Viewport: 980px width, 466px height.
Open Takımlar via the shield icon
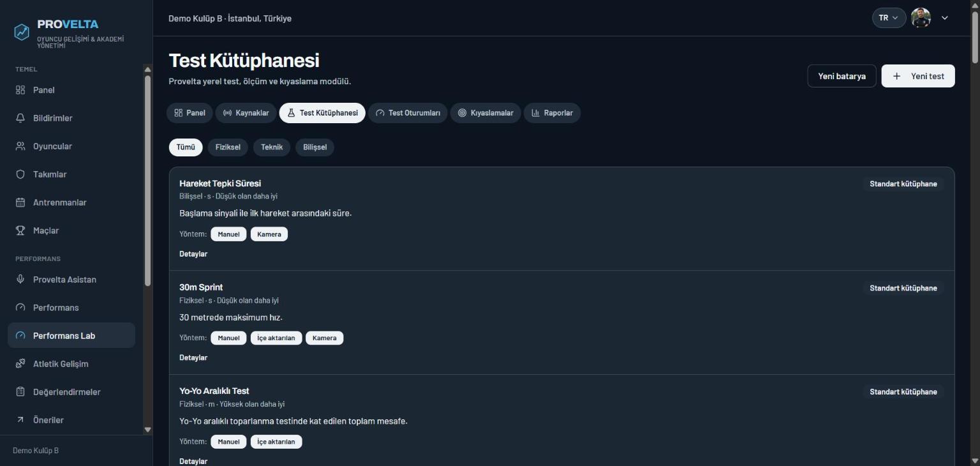(20, 174)
